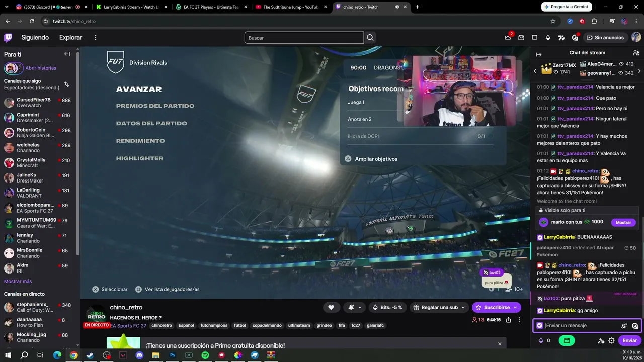Open the Explorar navigation item
The width and height of the screenshot is (644, 362).
(x=70, y=38)
